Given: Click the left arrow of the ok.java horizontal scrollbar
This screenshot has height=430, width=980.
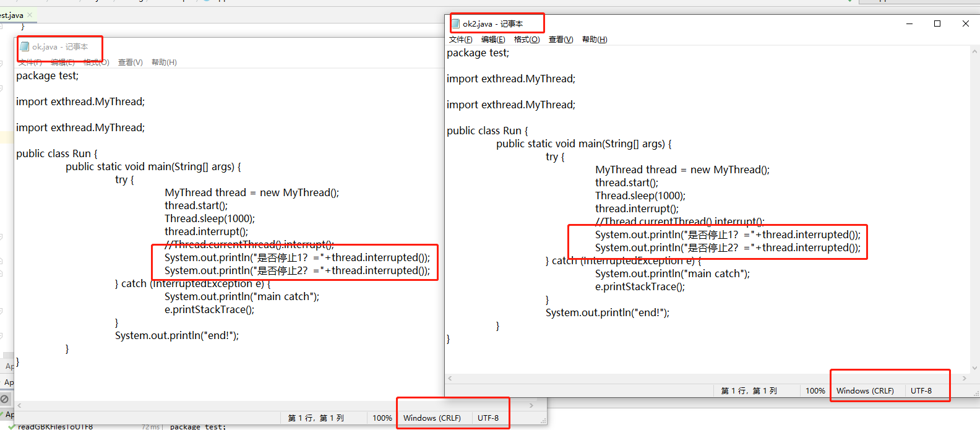Looking at the screenshot, I should pyautogui.click(x=19, y=405).
